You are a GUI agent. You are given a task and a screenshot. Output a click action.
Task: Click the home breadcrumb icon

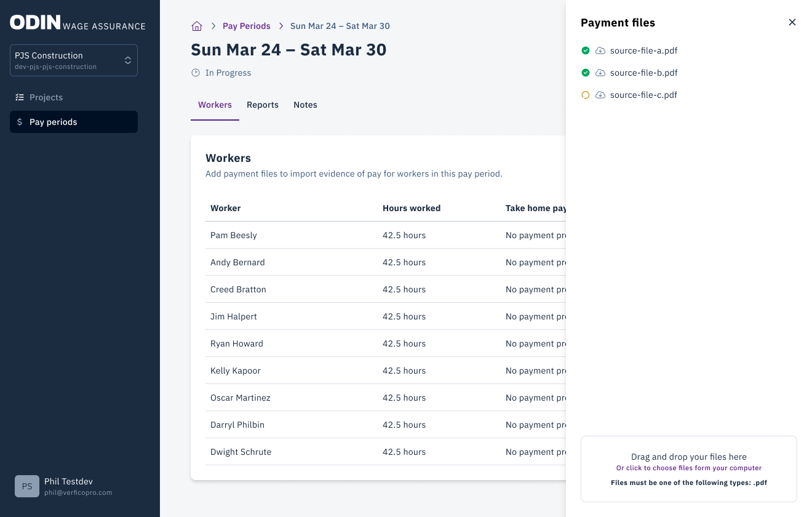click(x=196, y=25)
